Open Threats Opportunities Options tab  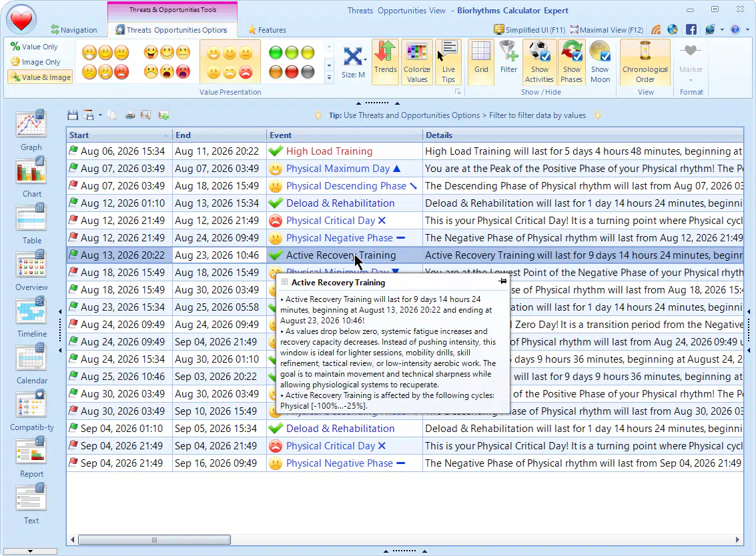[x=171, y=30]
